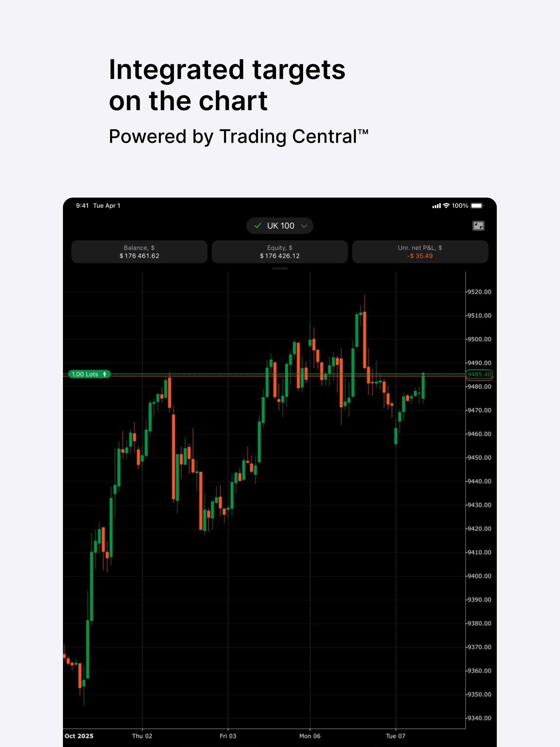Screen dimensions: 560x747
Task: Click the green checkmark next to UK 100
Action: click(x=257, y=226)
